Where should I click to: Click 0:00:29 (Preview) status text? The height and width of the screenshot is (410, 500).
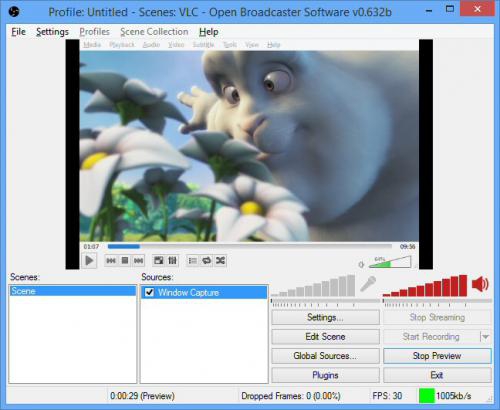pos(142,396)
